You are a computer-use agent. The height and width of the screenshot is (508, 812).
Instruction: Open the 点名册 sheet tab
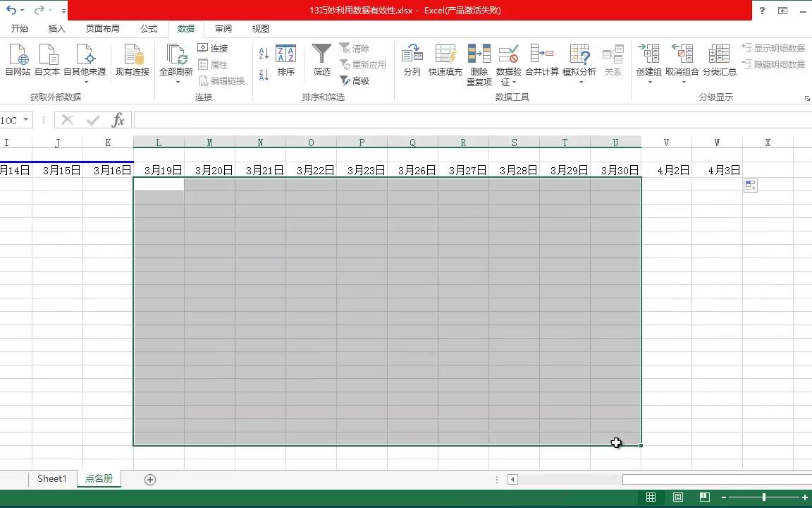[99, 478]
